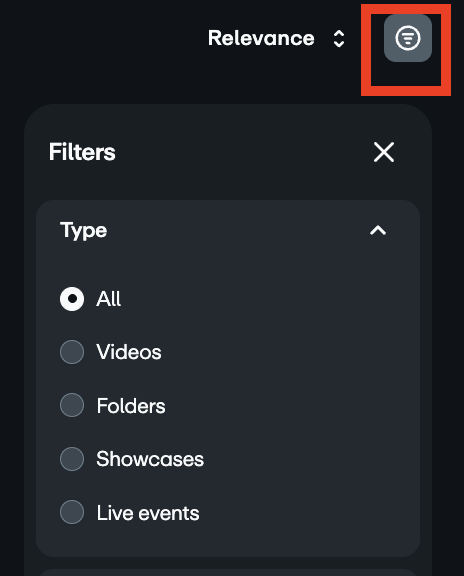This screenshot has width=464, height=576.
Task: Select the Showcases radio button
Action: coord(72,459)
